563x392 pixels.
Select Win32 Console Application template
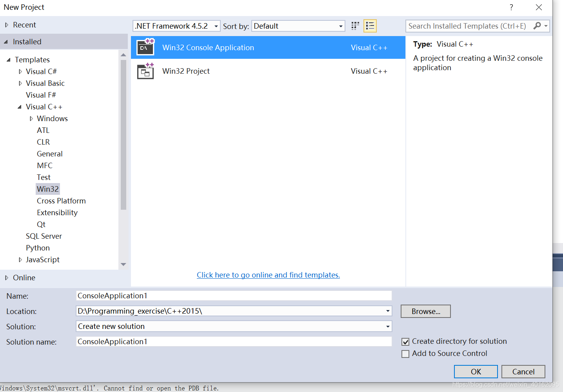click(x=268, y=47)
